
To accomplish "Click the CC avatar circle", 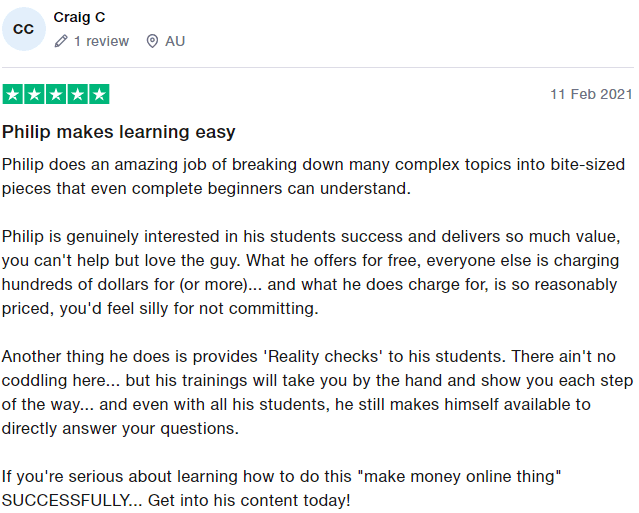I will click(24, 29).
